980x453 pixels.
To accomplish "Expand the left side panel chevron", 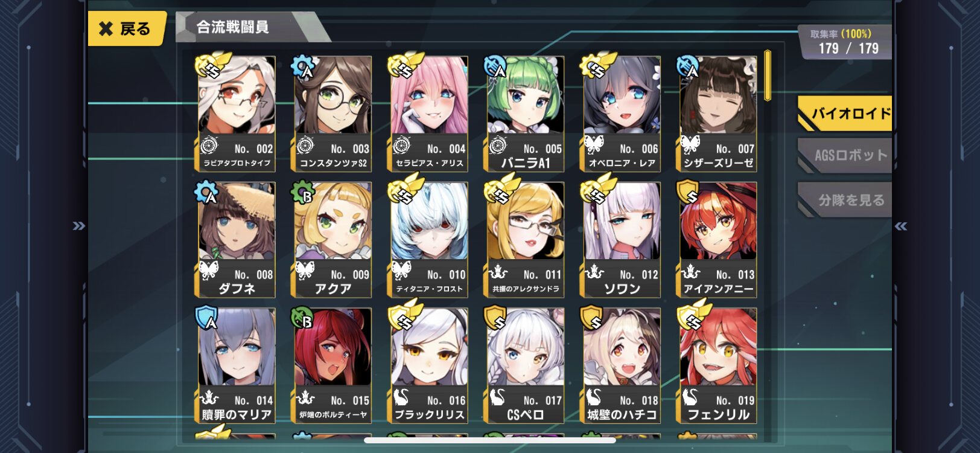I will [78, 226].
